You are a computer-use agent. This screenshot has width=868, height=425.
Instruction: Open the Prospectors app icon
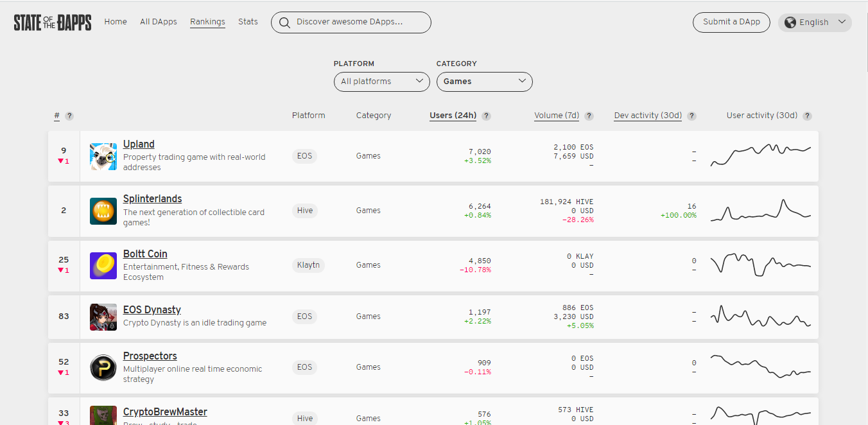pyautogui.click(x=103, y=368)
